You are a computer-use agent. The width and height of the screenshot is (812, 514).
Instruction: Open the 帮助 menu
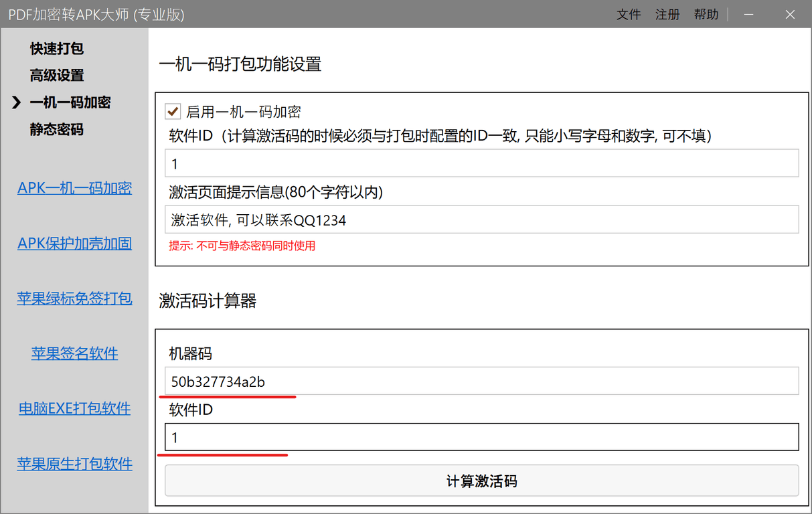706,14
